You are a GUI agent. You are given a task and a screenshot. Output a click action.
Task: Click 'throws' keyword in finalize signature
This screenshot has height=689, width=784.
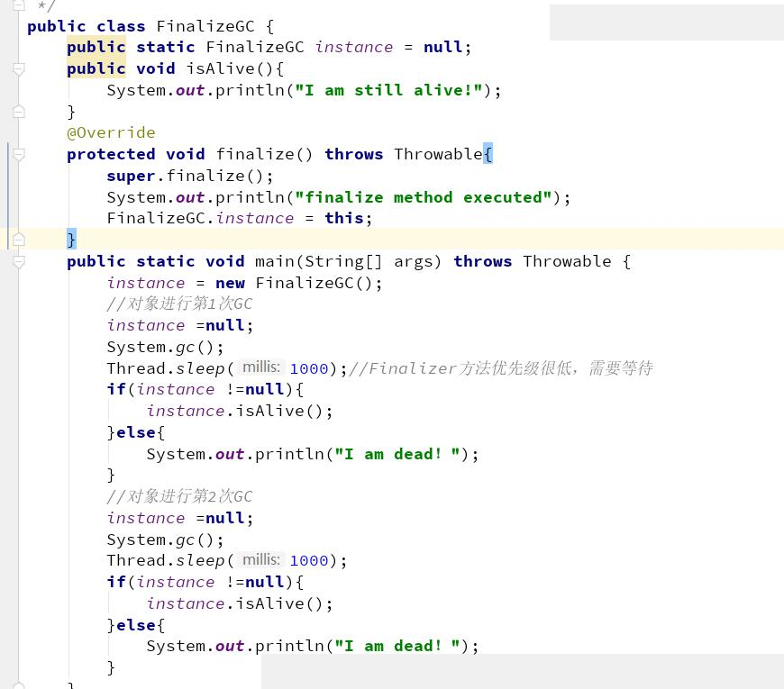[x=354, y=154]
